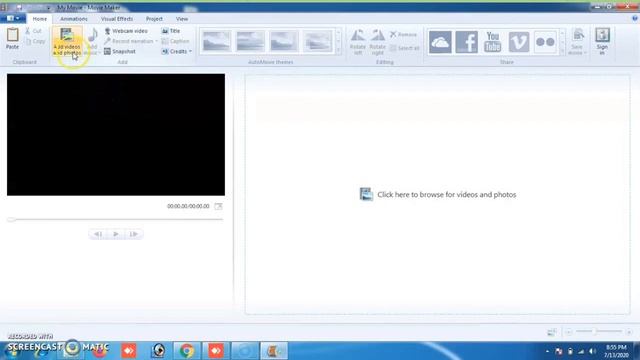Click the Copy command

tap(35, 41)
